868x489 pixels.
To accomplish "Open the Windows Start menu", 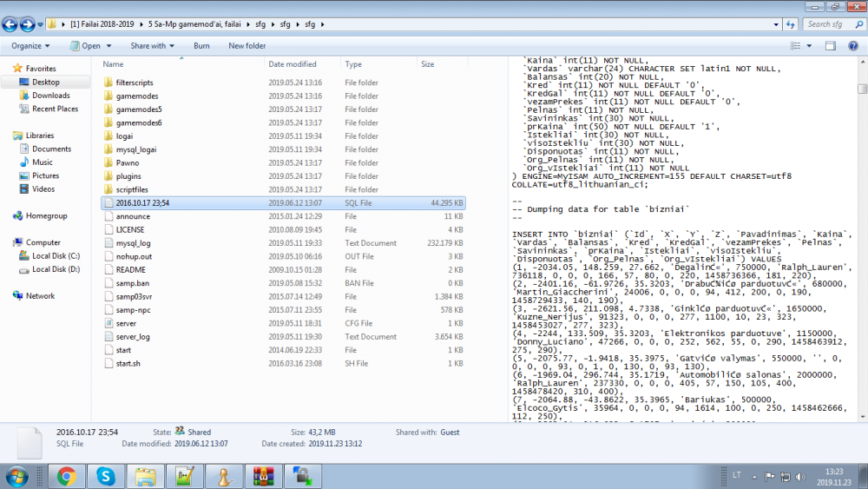I will [x=16, y=476].
